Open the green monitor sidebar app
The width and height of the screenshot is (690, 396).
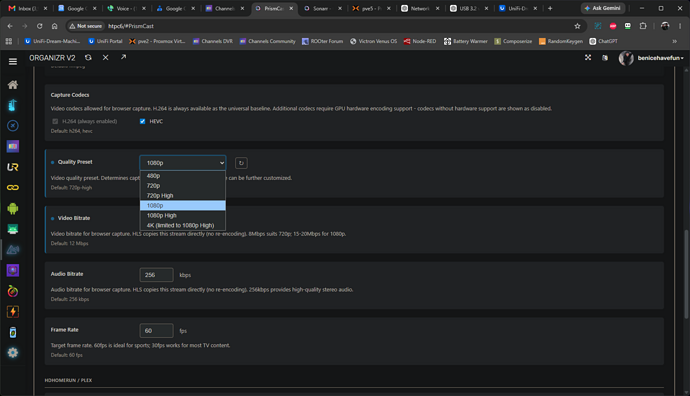point(13,229)
